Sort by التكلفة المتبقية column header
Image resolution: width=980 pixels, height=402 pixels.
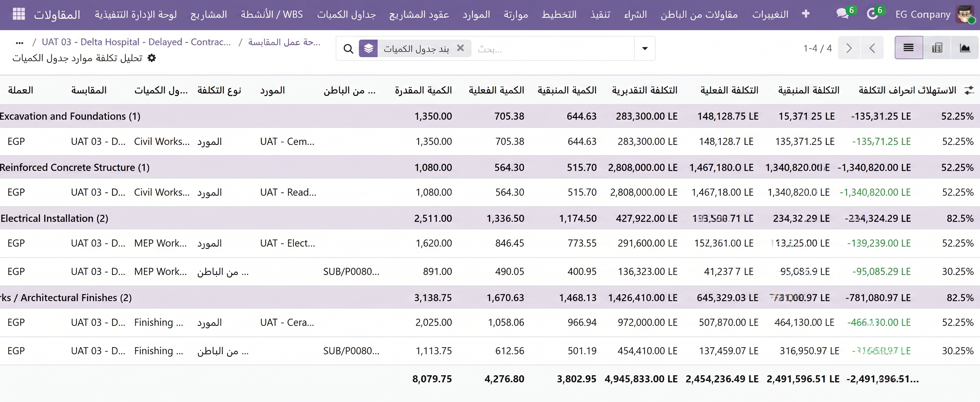click(808, 90)
